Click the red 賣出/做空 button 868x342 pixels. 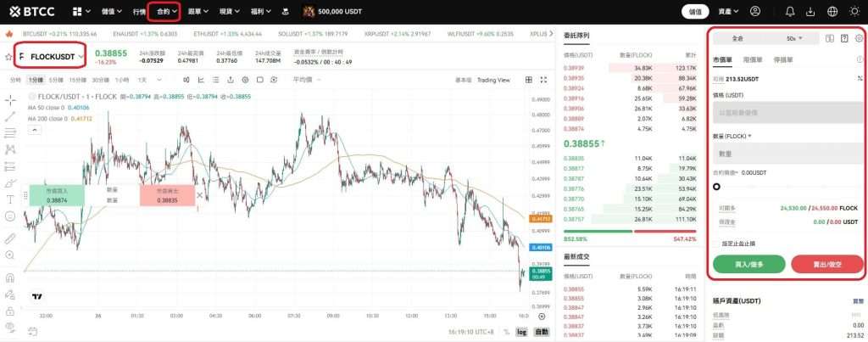click(826, 265)
